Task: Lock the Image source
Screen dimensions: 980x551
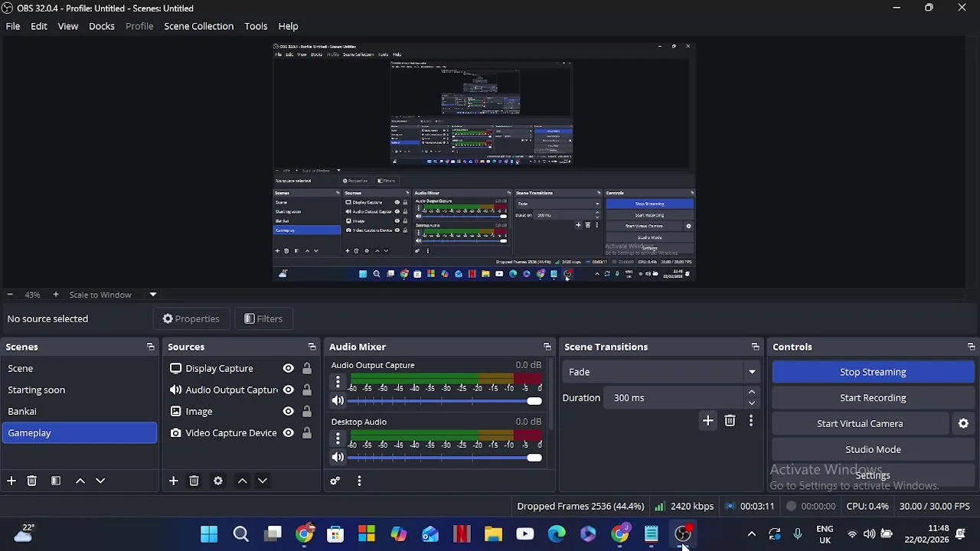Action: click(307, 411)
